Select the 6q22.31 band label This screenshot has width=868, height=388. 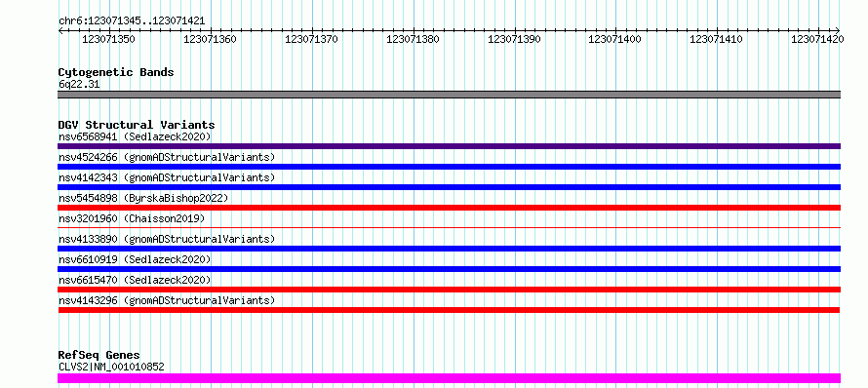(79, 85)
